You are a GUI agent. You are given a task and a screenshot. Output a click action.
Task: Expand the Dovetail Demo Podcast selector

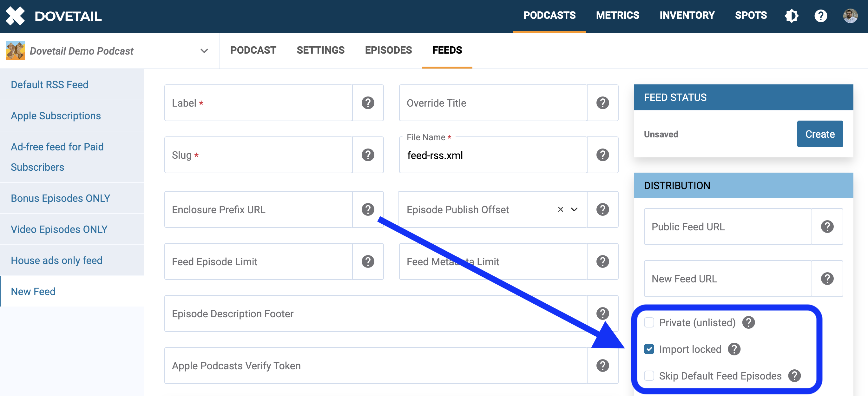point(204,51)
